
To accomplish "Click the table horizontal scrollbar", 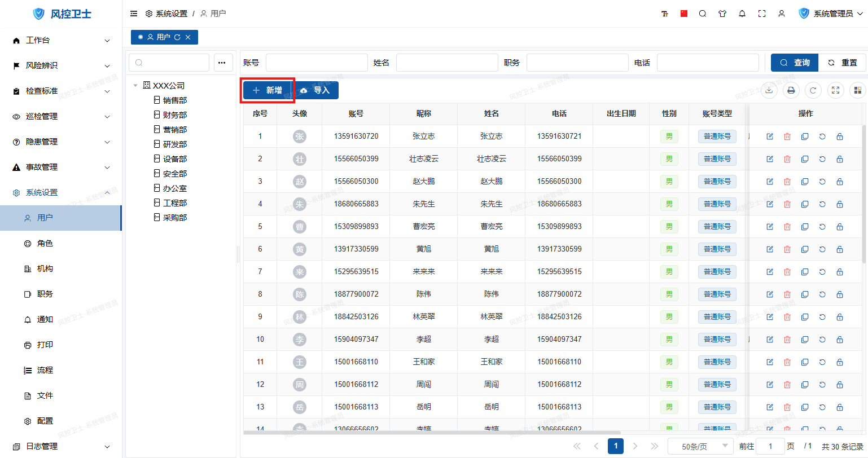I will point(432,433).
